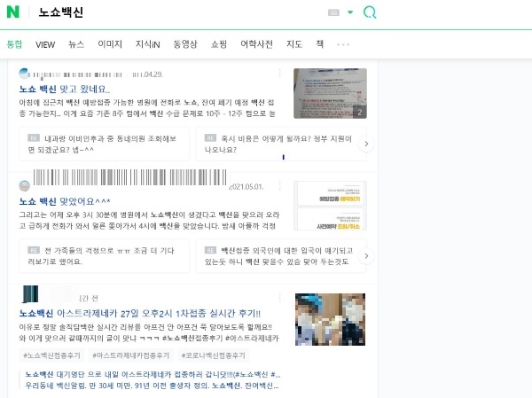This screenshot has height=398, width=532.
Task: Open the first result's document photo thumbnail
Action: [330, 93]
